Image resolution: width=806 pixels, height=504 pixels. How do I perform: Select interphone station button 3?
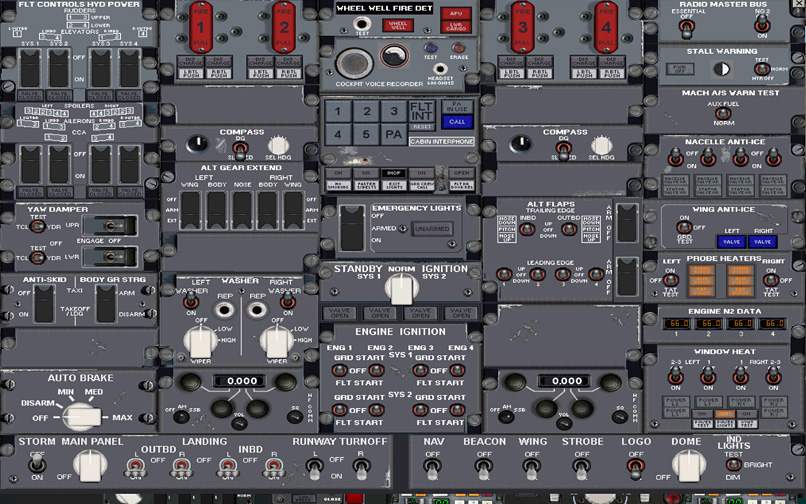point(394,110)
